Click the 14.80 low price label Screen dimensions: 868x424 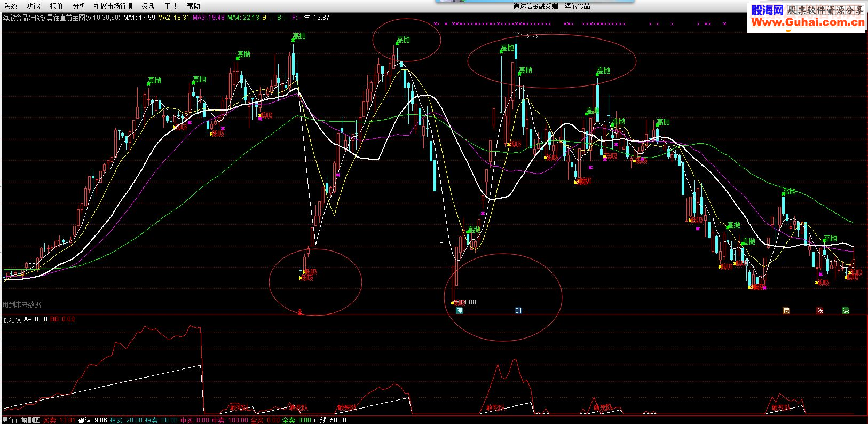point(468,302)
